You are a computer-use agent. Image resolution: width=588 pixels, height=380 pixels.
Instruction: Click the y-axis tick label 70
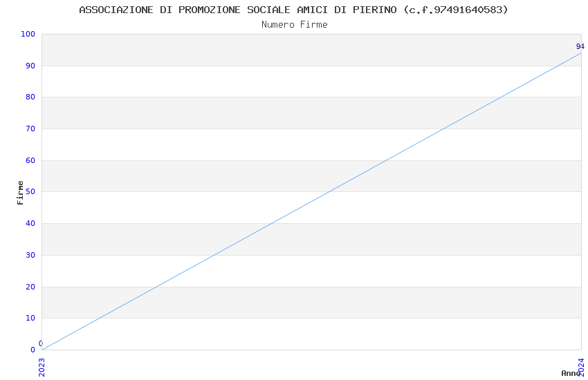coord(30,129)
